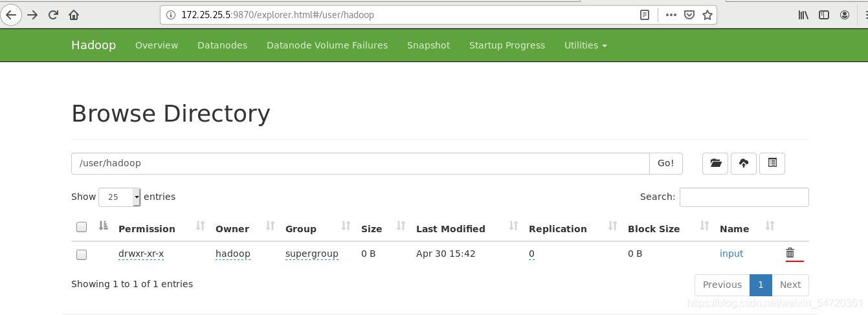This screenshot has width=868, height=315.
Task: Click the Apr 30 15:42 cell
Action: coord(446,254)
